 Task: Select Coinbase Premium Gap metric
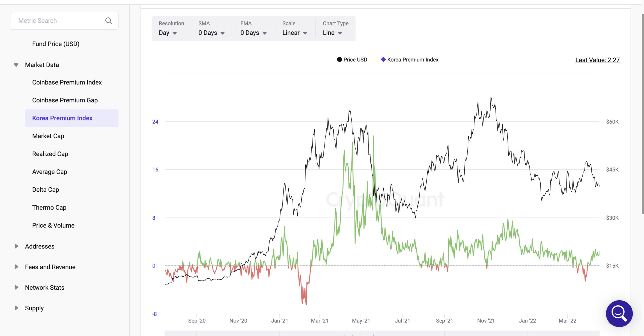click(65, 100)
